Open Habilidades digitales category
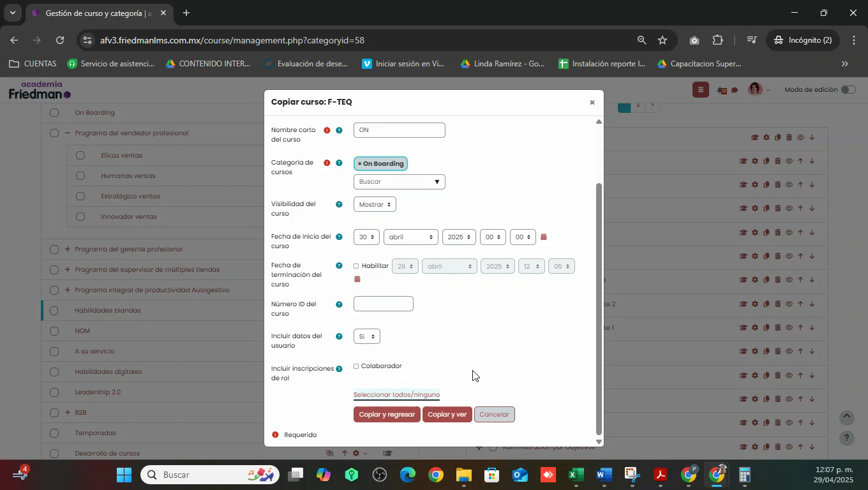Screen dimensions: 868x490 click(x=108, y=372)
